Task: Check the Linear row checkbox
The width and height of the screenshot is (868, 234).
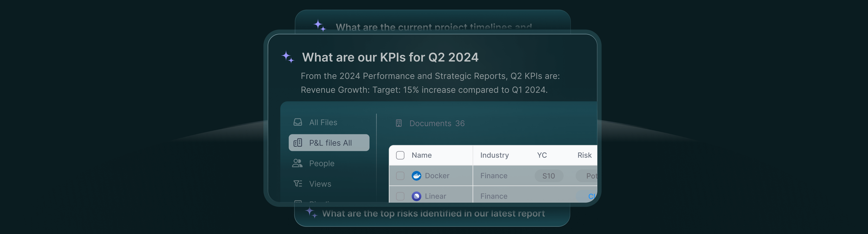Action: tap(400, 196)
